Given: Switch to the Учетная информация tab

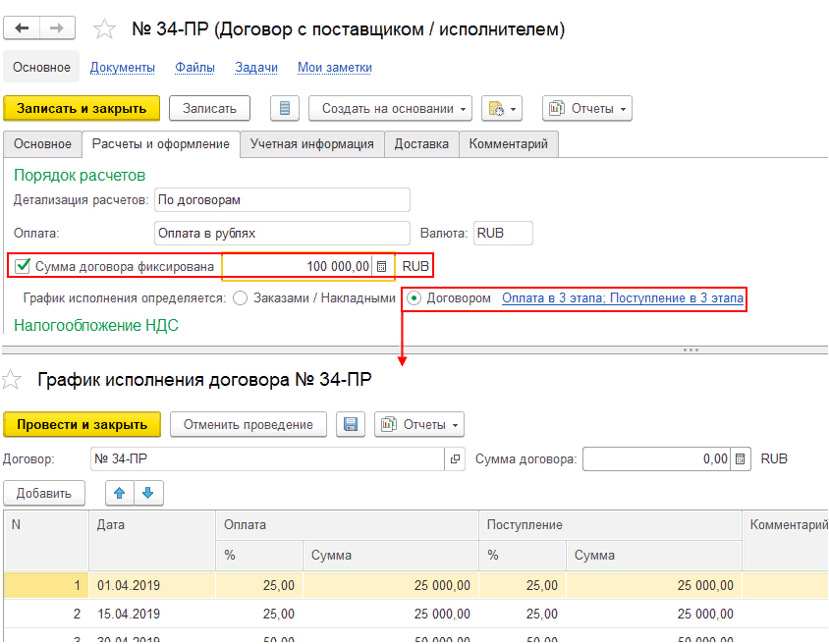Looking at the screenshot, I should (311, 144).
